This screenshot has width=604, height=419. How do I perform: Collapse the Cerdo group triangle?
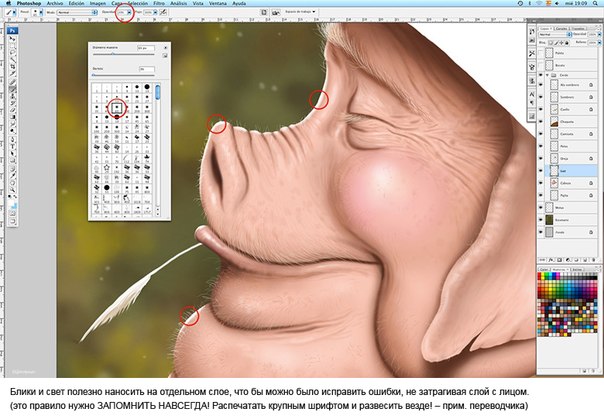(547, 75)
